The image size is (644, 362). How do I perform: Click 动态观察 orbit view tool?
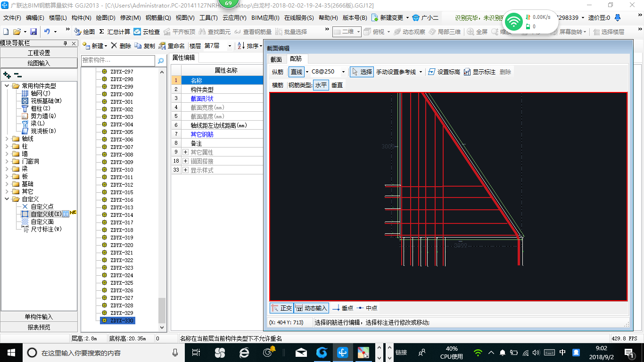410,32
